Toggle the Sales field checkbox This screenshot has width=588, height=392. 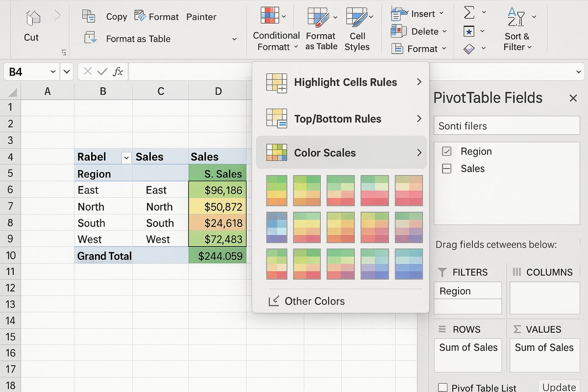[446, 169]
